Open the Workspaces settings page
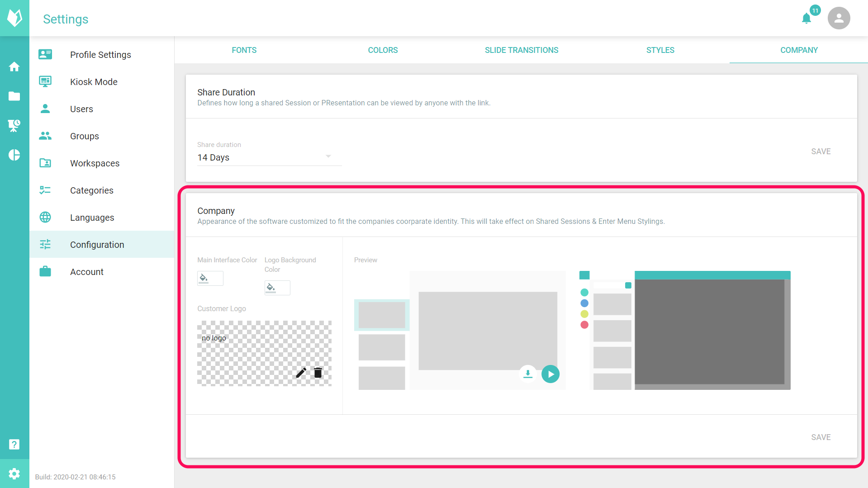 coord(102,163)
